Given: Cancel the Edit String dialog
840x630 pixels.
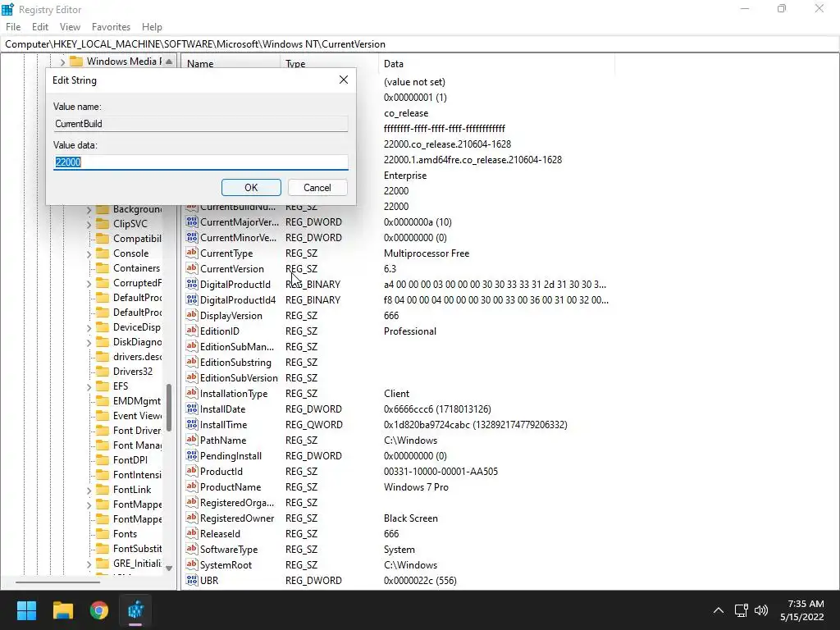Looking at the screenshot, I should point(317,188).
